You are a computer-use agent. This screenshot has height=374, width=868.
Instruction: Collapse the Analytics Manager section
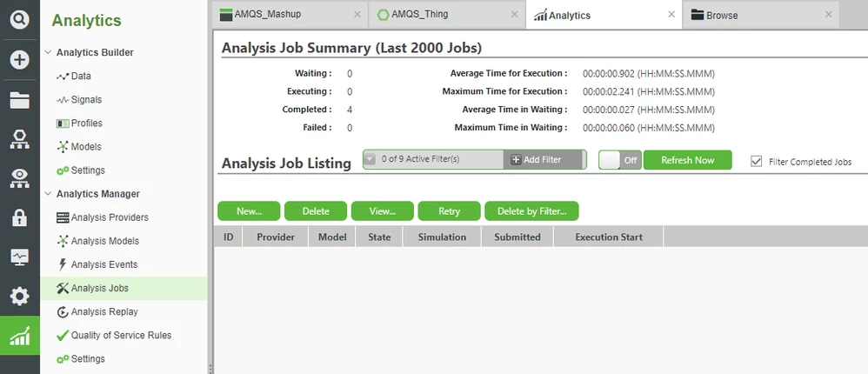point(48,194)
